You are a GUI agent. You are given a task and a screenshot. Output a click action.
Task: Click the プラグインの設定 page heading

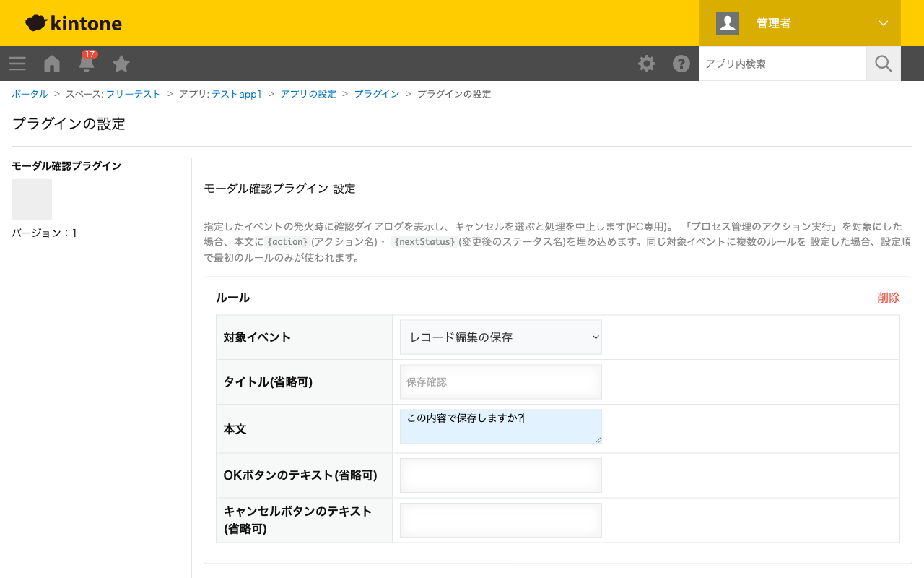tap(69, 124)
